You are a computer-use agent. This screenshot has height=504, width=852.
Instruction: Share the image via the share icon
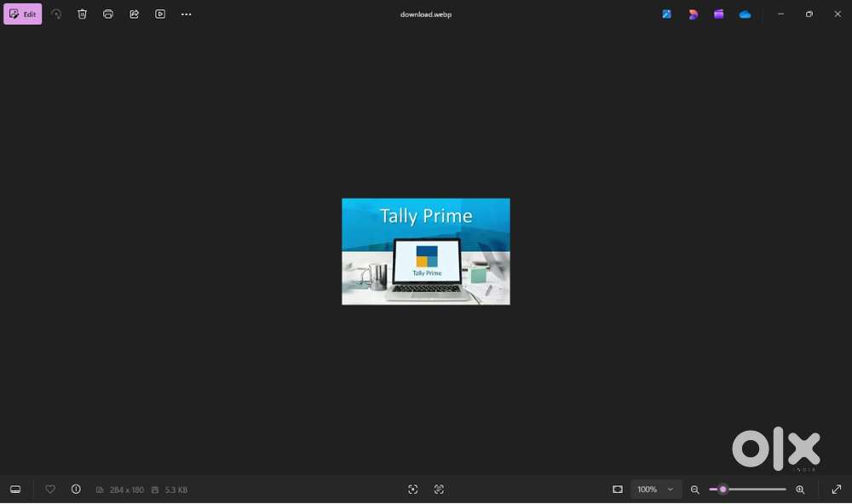135,14
